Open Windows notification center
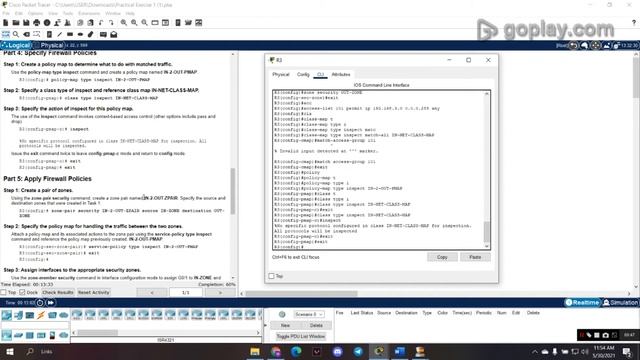 point(627,351)
